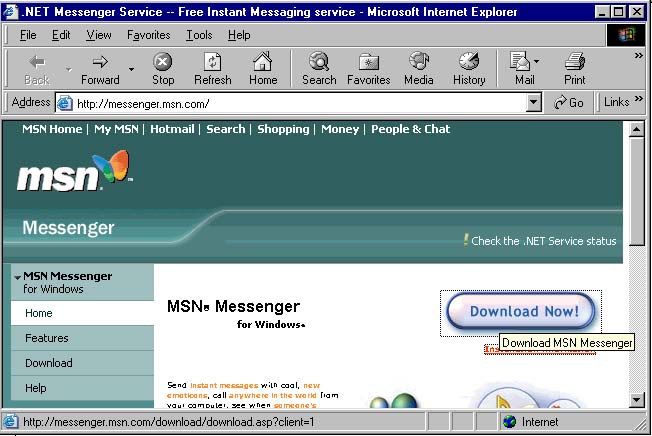Click the 'anywhere in the world' link
Screen dimensions: 652x436
click(272, 395)
